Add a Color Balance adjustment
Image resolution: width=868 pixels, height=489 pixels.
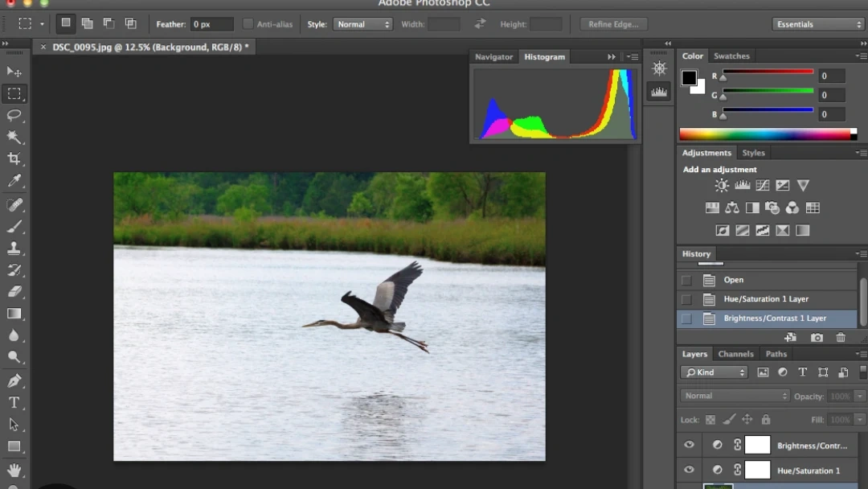coord(732,208)
